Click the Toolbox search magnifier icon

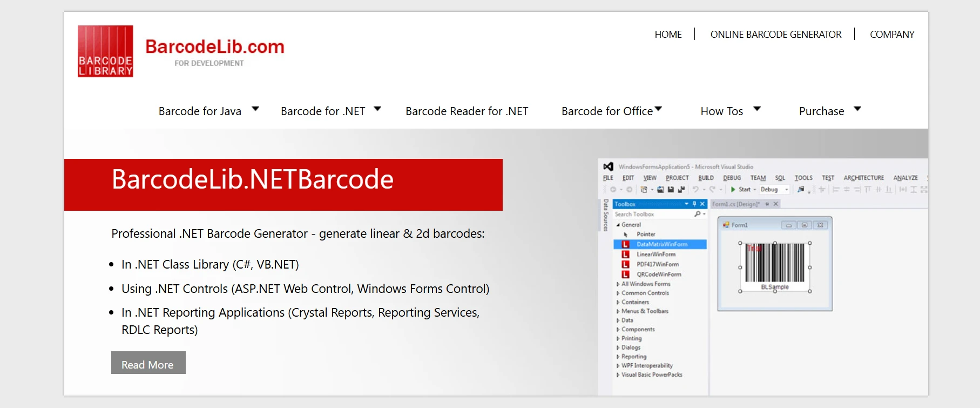tap(698, 214)
